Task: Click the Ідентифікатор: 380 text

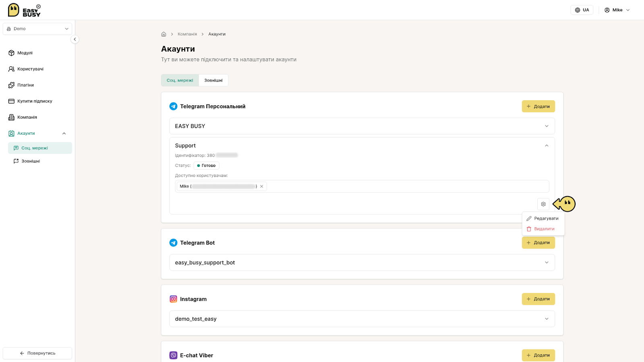Action: [x=195, y=155]
